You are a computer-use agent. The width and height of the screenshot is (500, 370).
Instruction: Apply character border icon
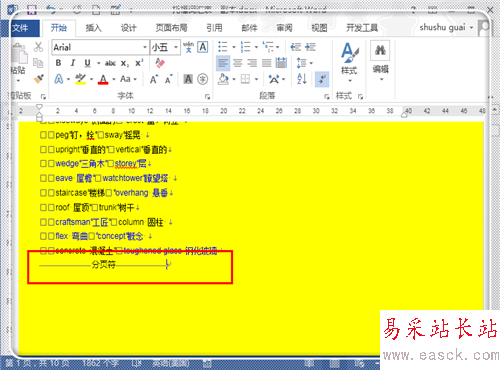203,47
